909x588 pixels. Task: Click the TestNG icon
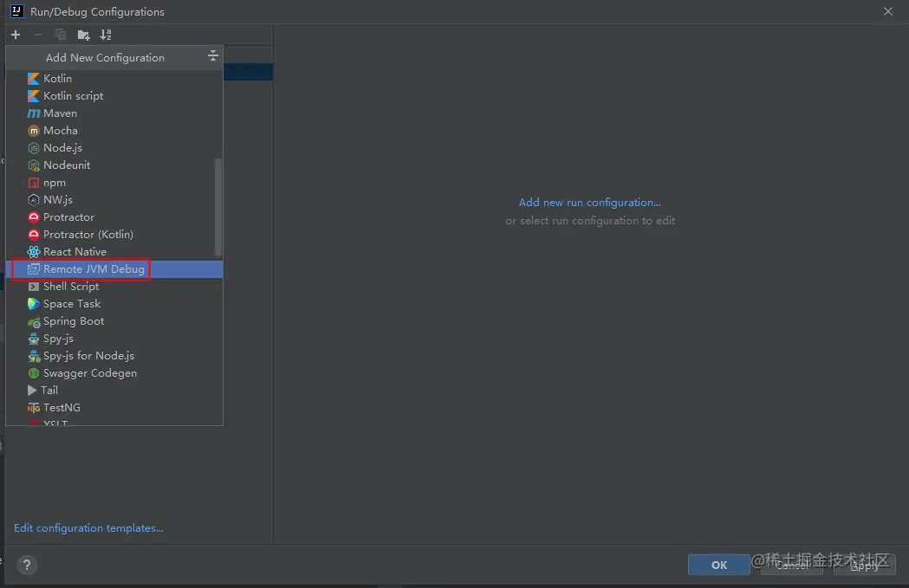coord(34,408)
